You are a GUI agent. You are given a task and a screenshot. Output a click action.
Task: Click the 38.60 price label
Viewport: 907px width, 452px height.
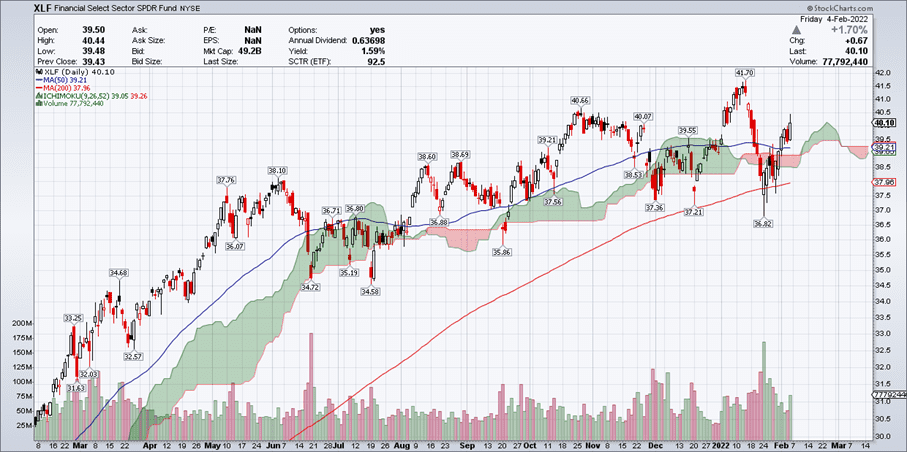(x=427, y=156)
